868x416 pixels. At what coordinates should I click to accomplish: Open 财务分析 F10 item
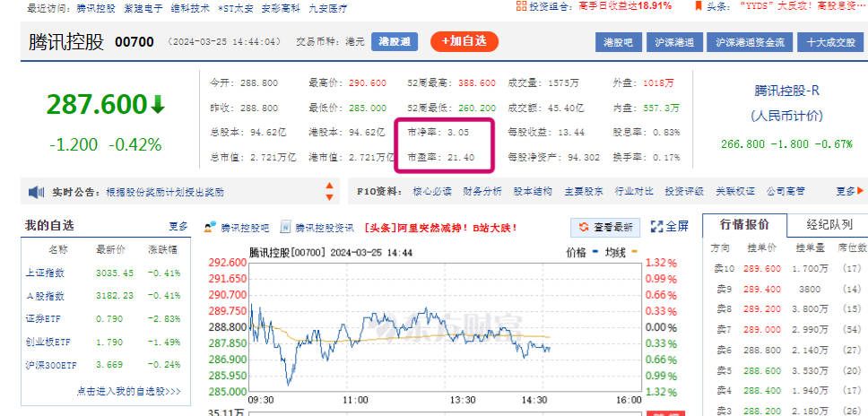pyautogui.click(x=482, y=191)
